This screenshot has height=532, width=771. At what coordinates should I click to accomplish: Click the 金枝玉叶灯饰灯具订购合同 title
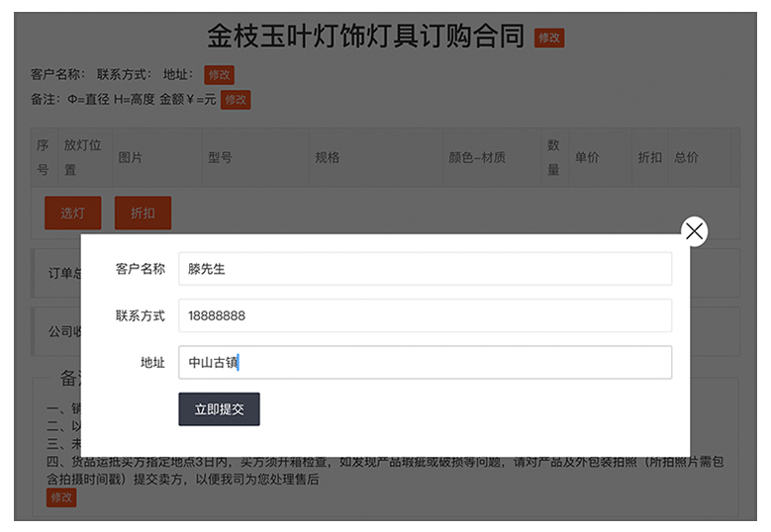coord(365,37)
